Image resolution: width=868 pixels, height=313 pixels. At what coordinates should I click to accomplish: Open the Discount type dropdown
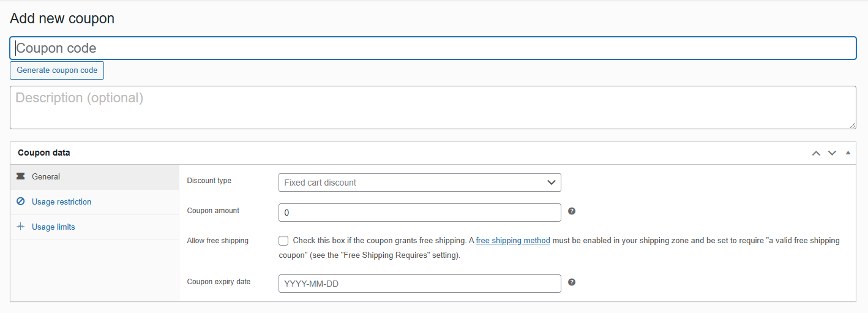(419, 183)
